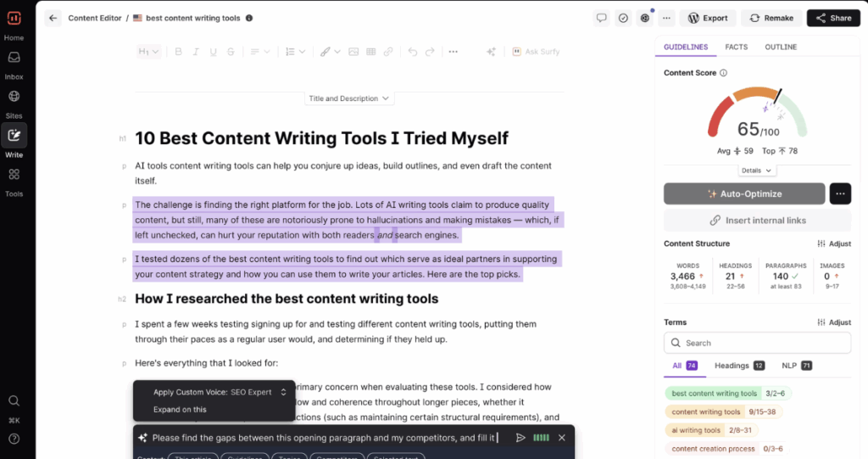The height and width of the screenshot is (459, 868).
Task: Open the comments speech bubble icon
Action: click(601, 18)
